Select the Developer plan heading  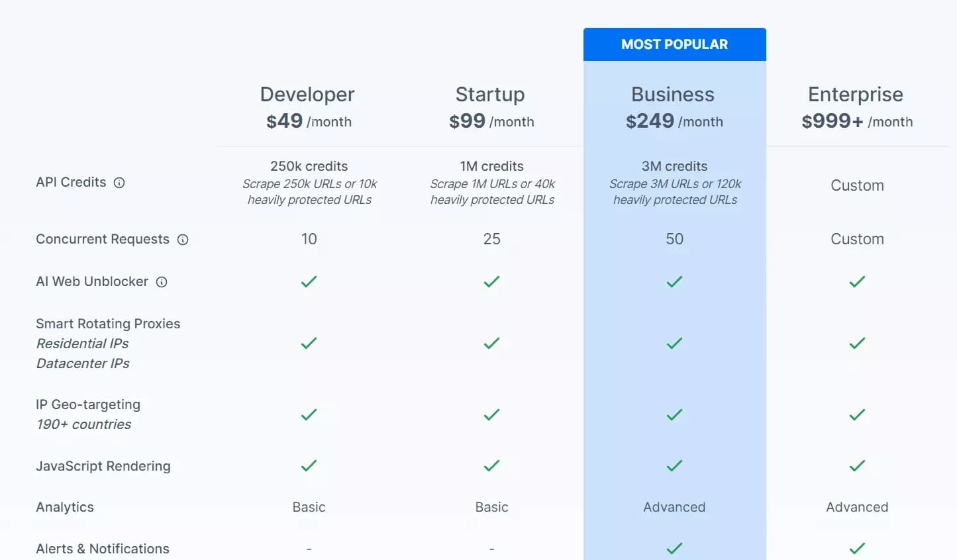[x=307, y=94]
